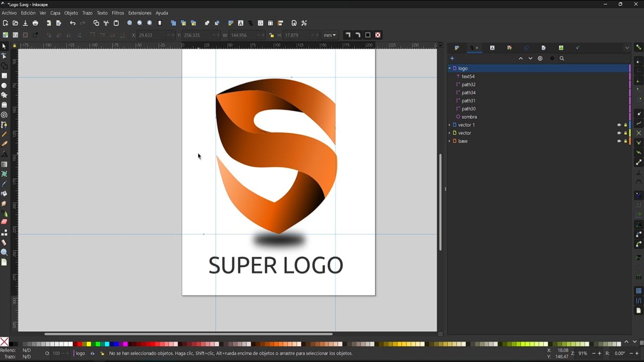Open the Extensiones menu
This screenshot has width=644, height=362.
click(x=140, y=13)
